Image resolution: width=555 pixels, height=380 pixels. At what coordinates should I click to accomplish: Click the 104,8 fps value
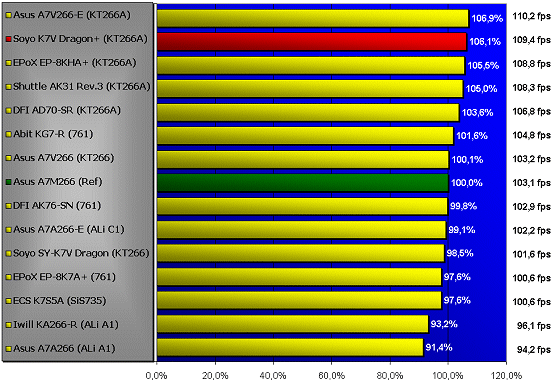click(532, 135)
